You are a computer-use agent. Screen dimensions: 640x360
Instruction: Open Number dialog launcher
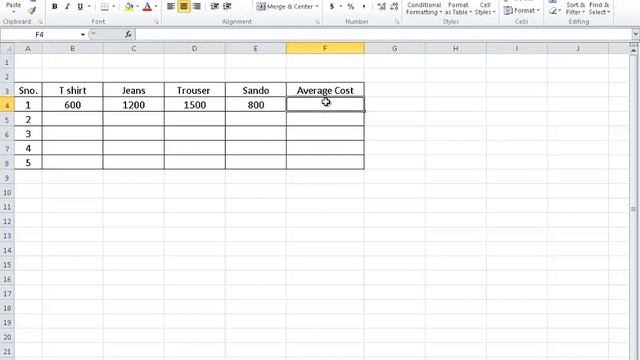tap(396, 22)
